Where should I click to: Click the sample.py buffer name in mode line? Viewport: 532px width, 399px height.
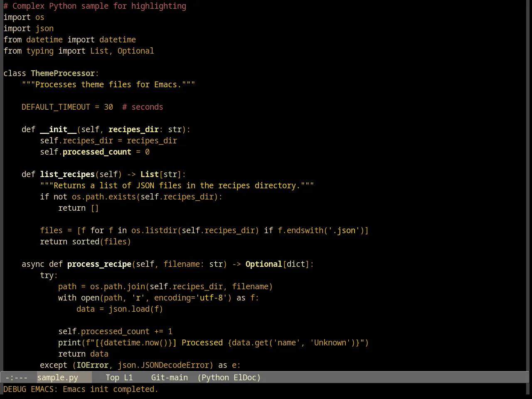pyautogui.click(x=58, y=377)
